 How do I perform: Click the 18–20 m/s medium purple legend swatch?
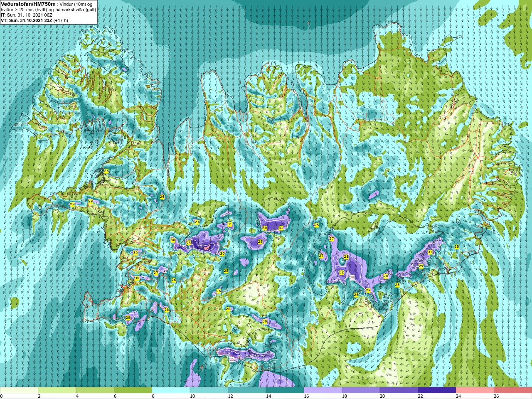pyautogui.click(x=361, y=390)
